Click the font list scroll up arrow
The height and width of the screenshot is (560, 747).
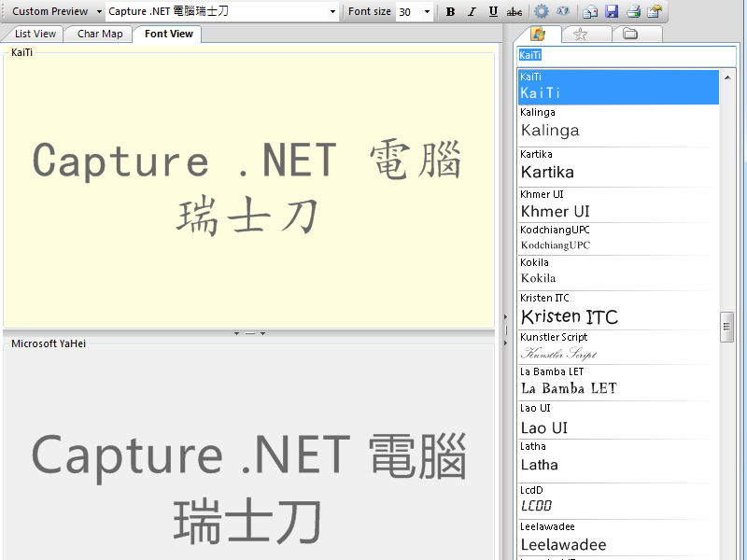pyautogui.click(x=727, y=77)
